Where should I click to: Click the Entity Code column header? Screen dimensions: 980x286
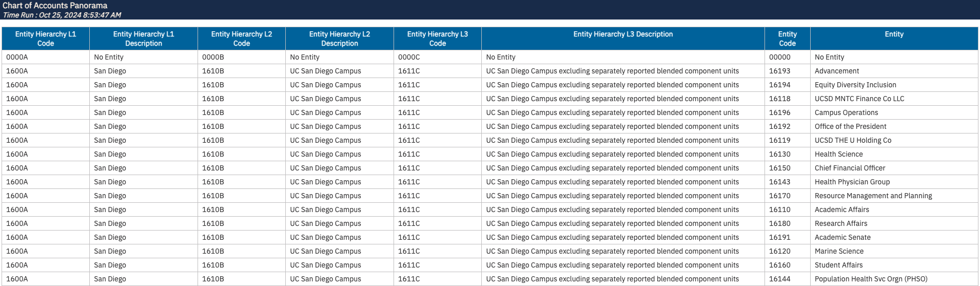[787, 39]
